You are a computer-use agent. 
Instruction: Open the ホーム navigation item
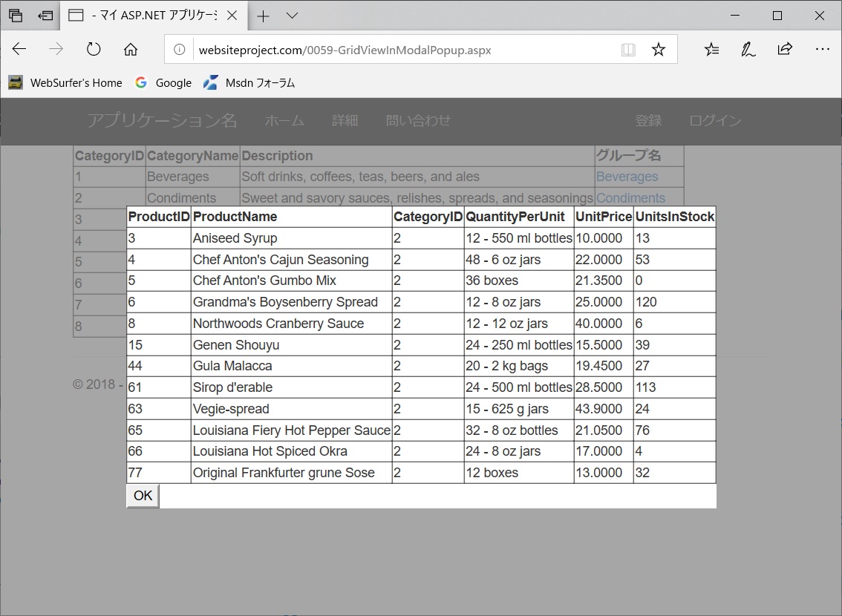point(284,120)
